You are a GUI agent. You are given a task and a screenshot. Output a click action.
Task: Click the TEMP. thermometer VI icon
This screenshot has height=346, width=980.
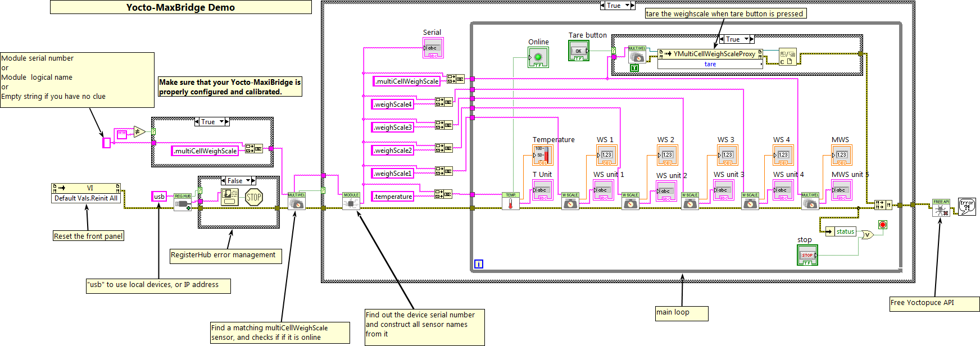tap(510, 202)
